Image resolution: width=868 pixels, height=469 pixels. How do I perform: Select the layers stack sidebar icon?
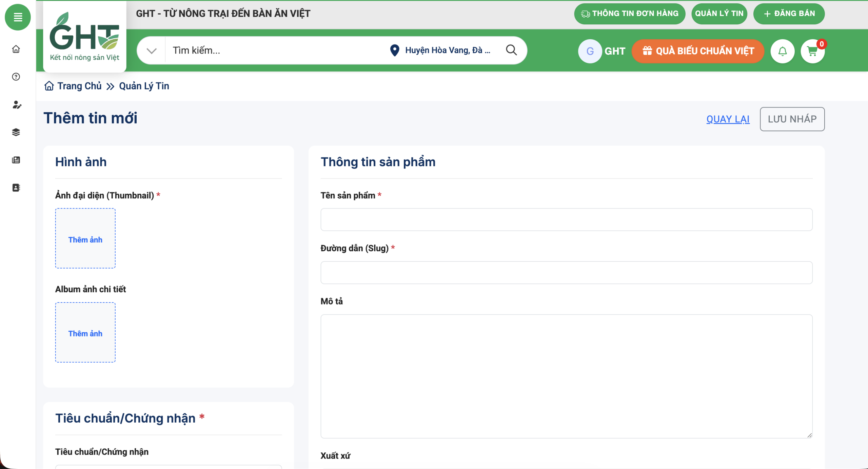pyautogui.click(x=16, y=132)
